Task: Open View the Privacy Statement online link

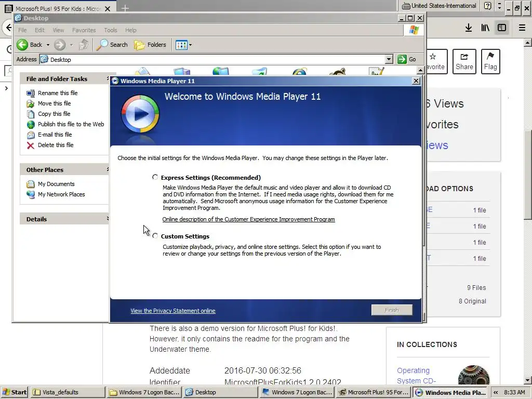Action: coord(172,311)
